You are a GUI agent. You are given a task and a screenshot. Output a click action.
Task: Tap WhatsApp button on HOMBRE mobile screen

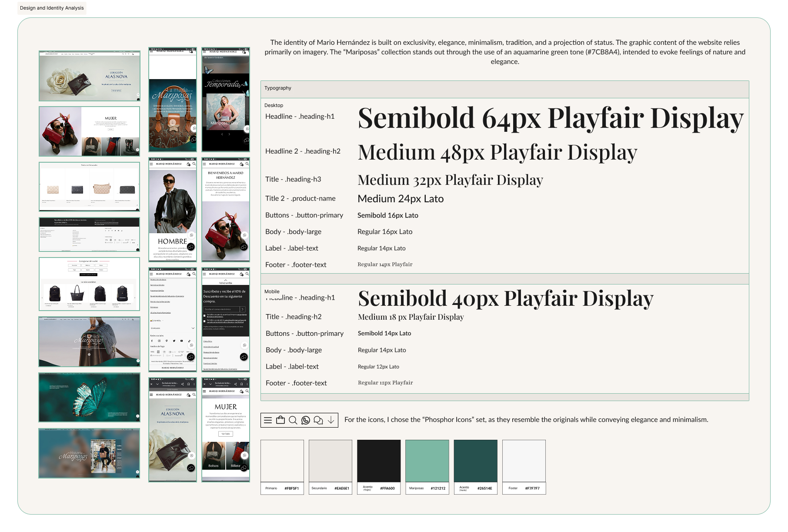[191, 235]
